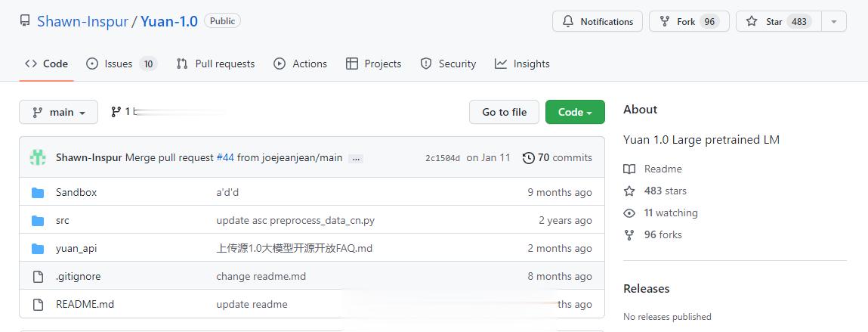Screen dimensions: 868x332
Task: Click the Sandbox folder icon
Action: point(38,192)
